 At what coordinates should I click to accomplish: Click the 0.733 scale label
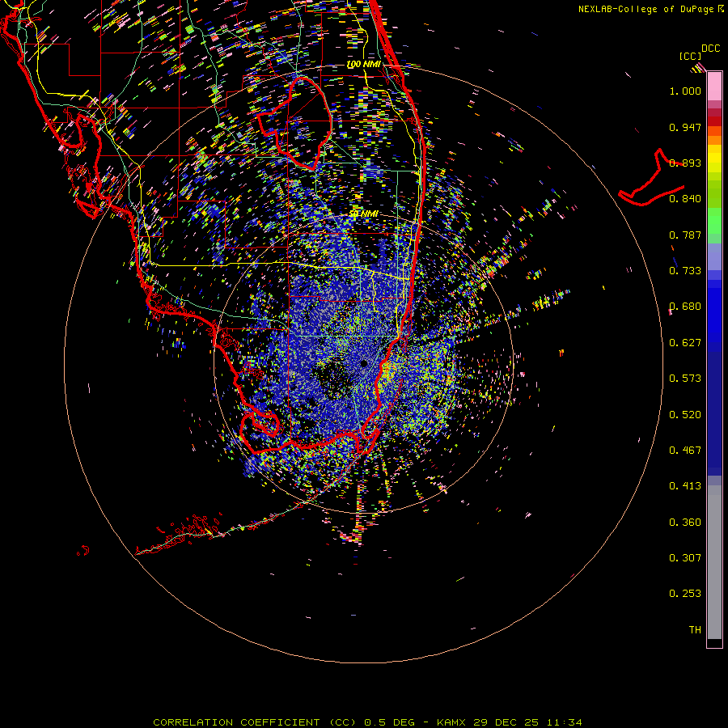[685, 271]
